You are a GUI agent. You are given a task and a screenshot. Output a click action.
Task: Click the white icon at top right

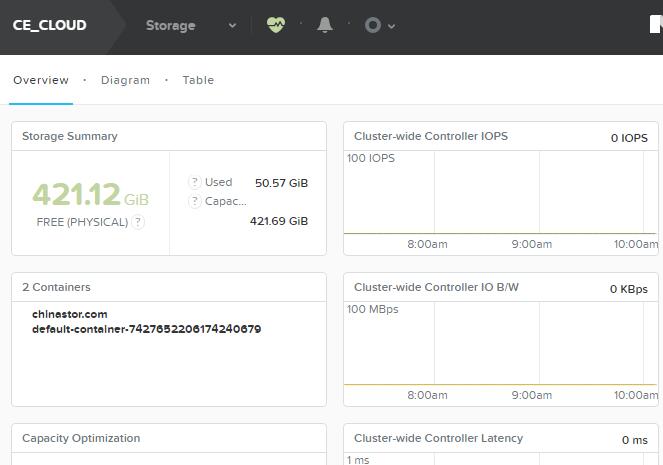click(x=656, y=25)
